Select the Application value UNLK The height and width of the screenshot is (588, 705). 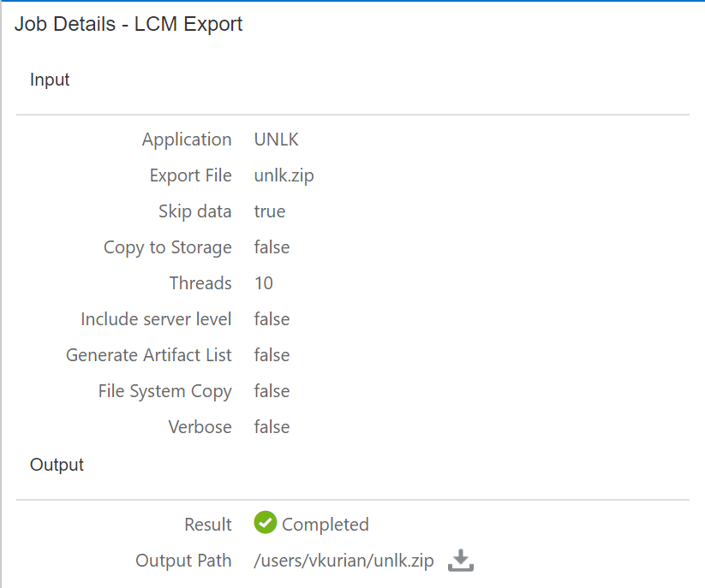click(277, 140)
